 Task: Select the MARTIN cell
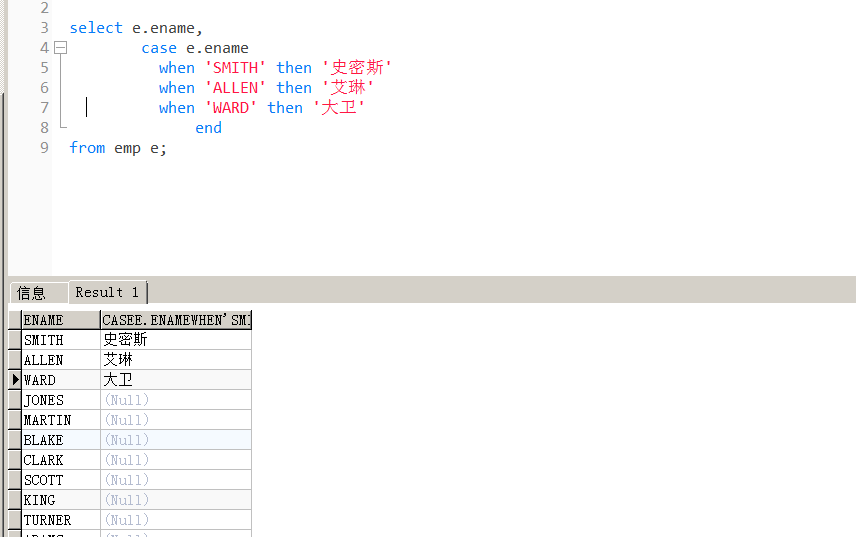click(61, 420)
